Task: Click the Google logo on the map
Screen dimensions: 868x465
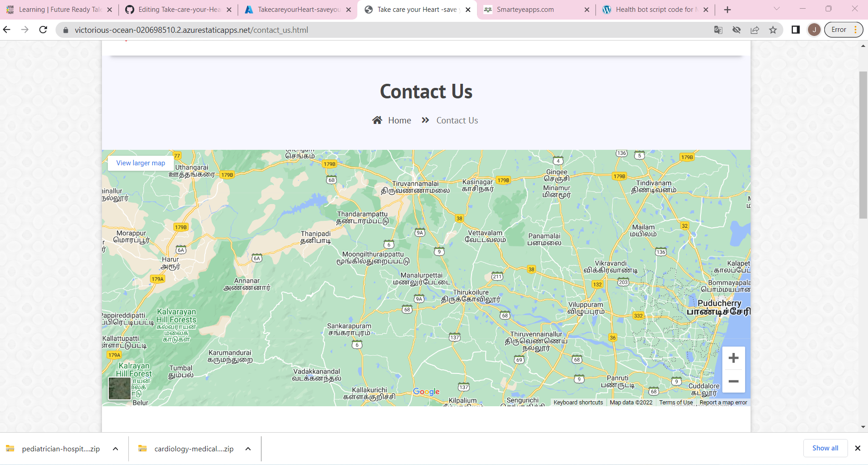Action: 426,392
